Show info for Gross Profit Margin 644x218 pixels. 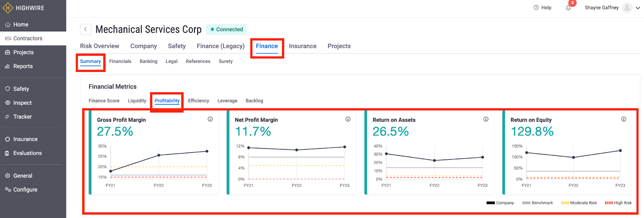(210, 119)
